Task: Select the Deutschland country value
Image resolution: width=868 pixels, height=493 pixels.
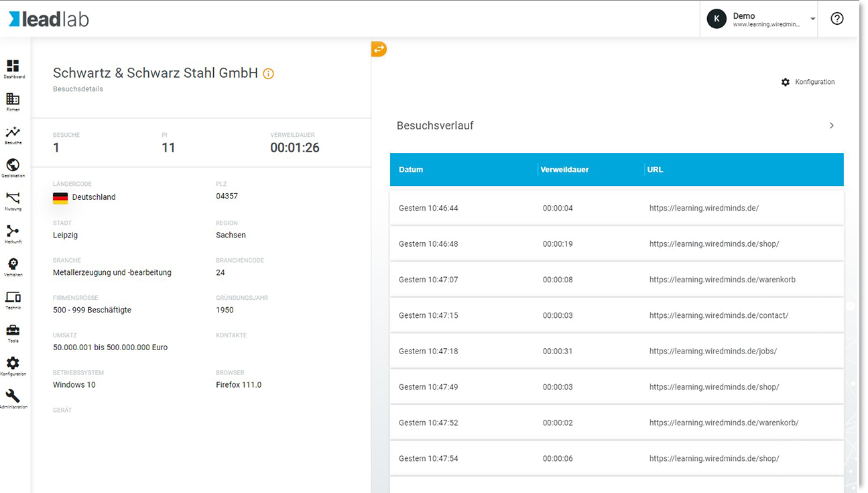Action: [94, 197]
